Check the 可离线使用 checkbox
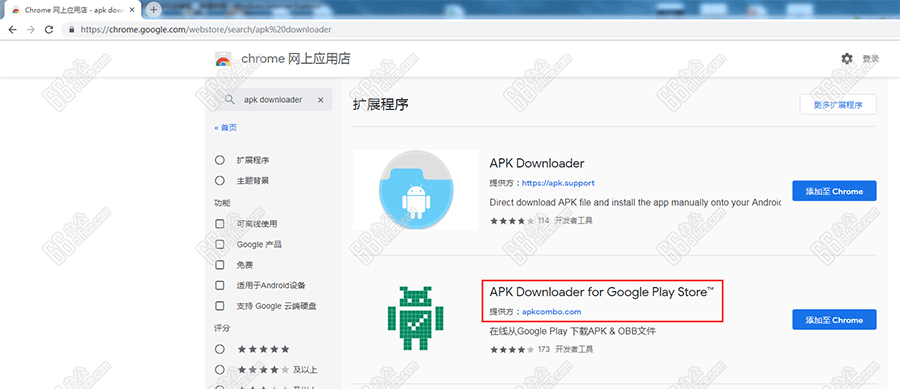900x389 pixels. [x=219, y=224]
